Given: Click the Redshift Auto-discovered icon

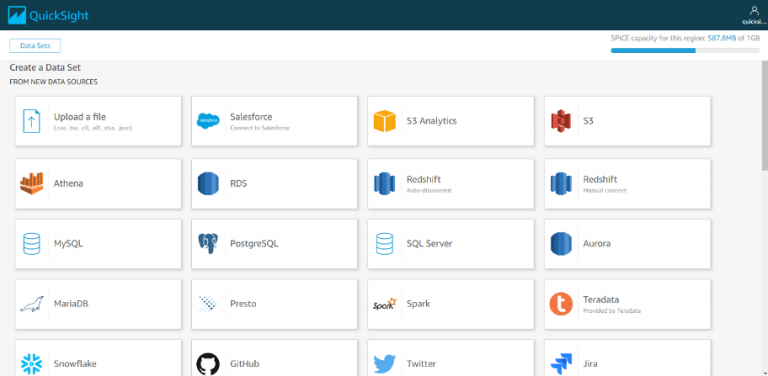Looking at the screenshot, I should (x=384, y=184).
